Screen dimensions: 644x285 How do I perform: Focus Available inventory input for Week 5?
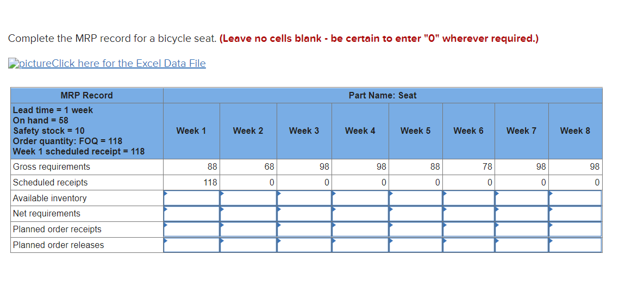click(416, 198)
